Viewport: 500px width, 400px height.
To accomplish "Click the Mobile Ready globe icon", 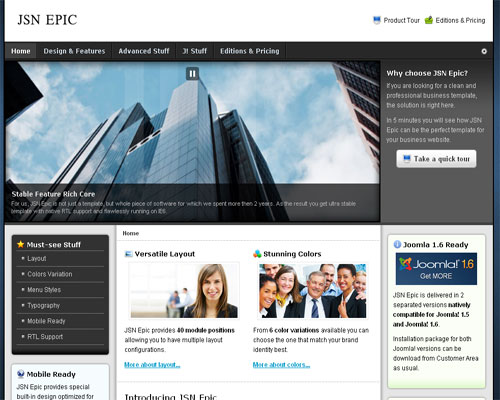I will point(21,374).
